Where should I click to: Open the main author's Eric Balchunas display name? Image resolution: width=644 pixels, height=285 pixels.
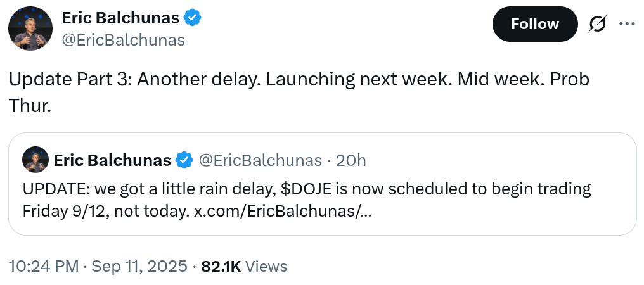tap(121, 18)
